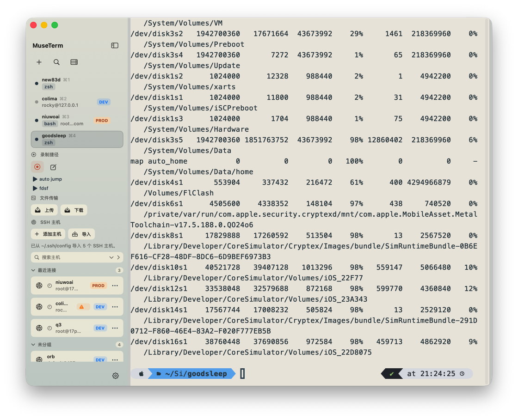Open settings gear in sidebar
This screenshot has height=420, width=518.
click(115, 376)
